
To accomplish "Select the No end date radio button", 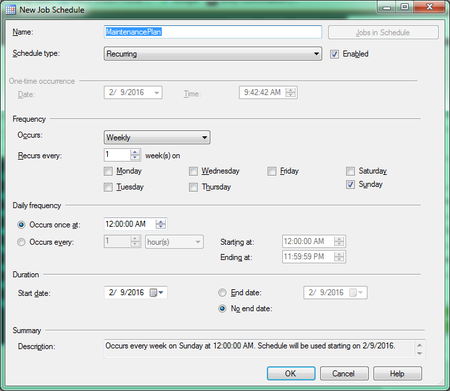I will pos(222,309).
